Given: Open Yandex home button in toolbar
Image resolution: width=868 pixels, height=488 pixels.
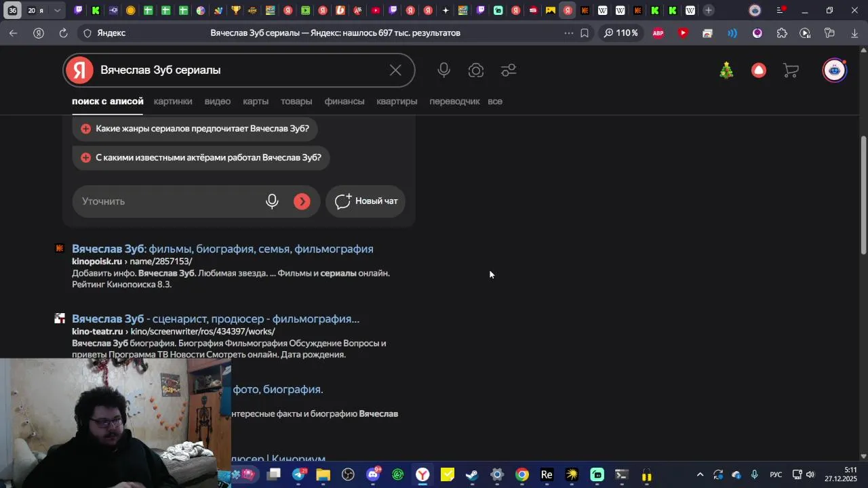Looking at the screenshot, I should tap(39, 33).
